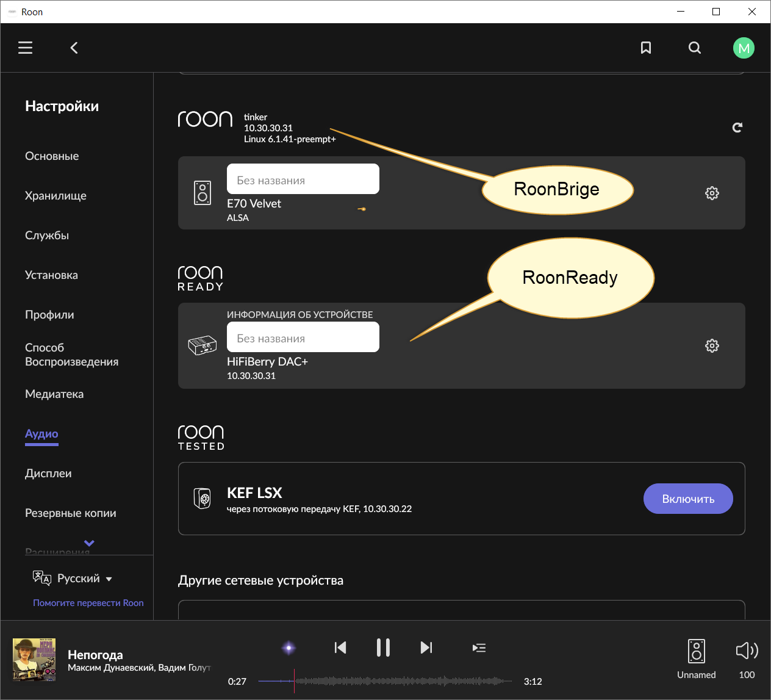The height and width of the screenshot is (700, 771).
Task: Open artist Максим Дунаевский
Action: 111,668
